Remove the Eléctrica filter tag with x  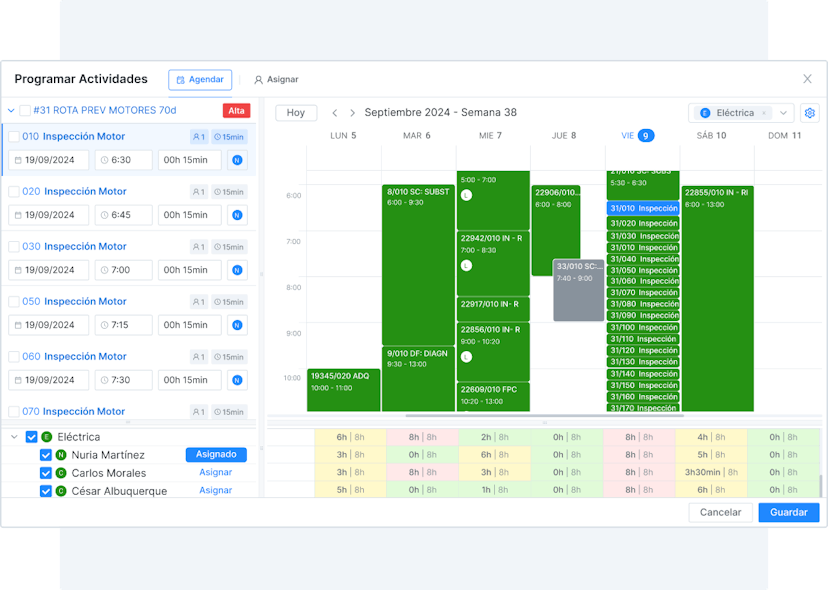[763, 113]
